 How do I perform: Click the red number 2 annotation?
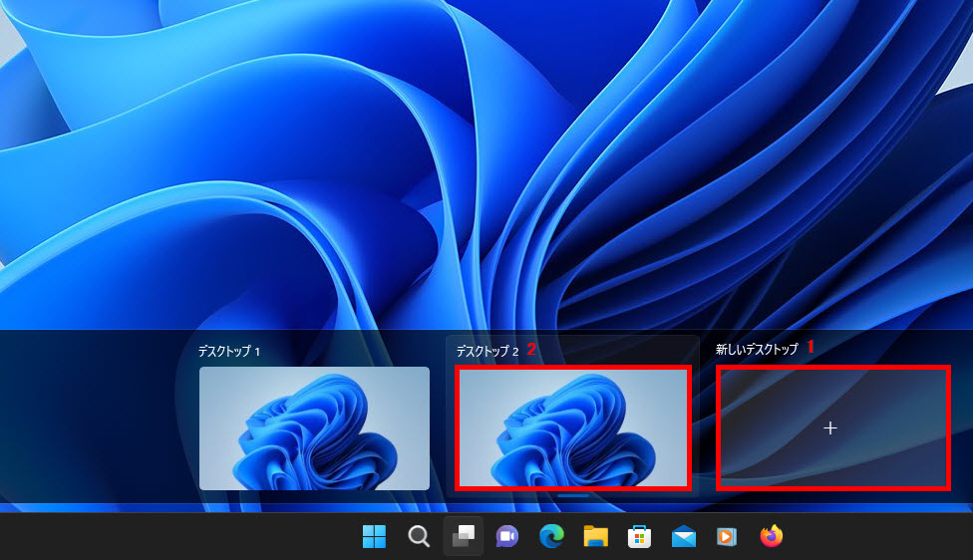click(x=531, y=349)
